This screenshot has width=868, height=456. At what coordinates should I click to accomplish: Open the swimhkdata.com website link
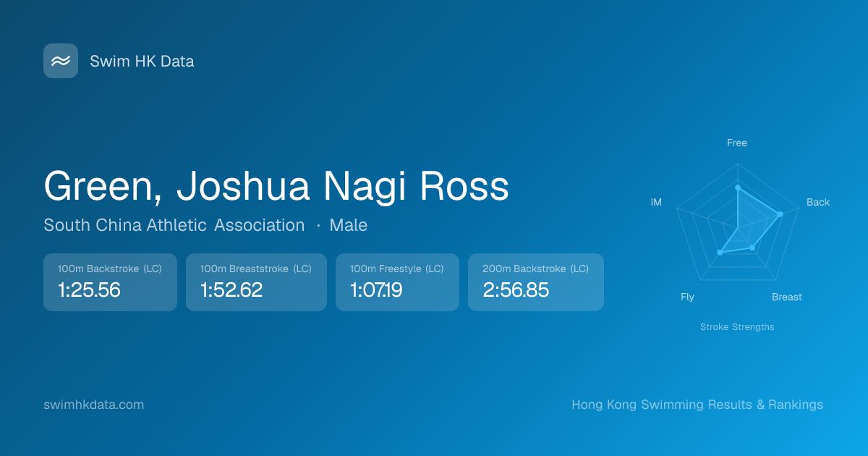(x=93, y=405)
